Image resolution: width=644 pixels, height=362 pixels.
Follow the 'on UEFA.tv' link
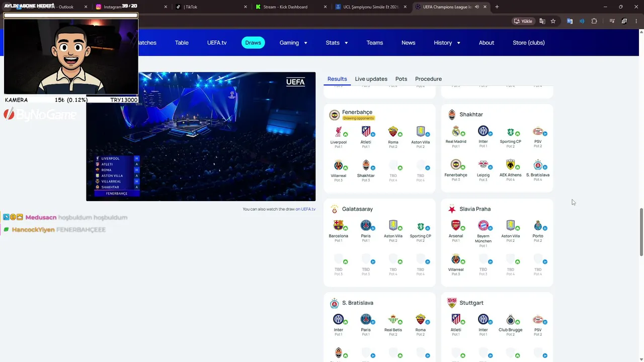pos(305,209)
